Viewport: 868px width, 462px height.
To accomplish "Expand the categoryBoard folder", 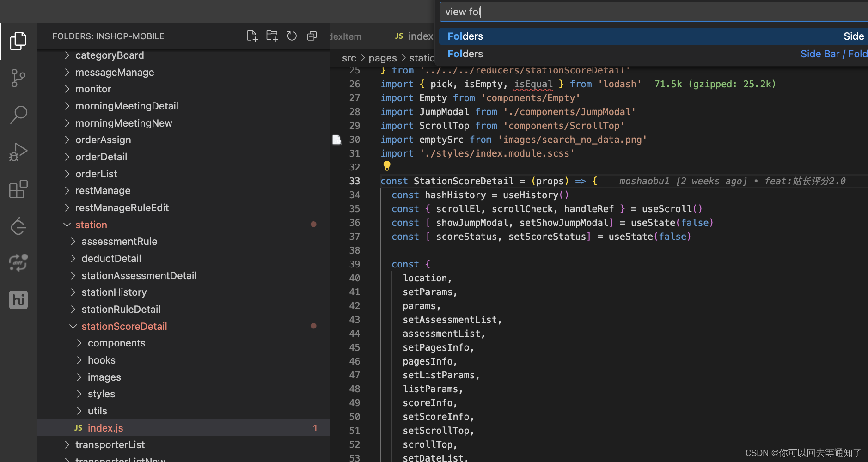I will click(x=67, y=55).
